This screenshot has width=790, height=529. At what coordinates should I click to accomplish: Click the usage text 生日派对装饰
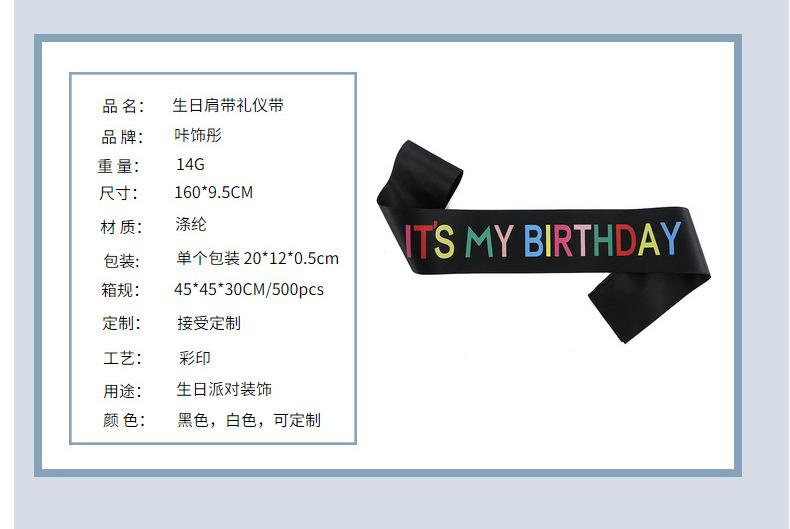[224, 389]
